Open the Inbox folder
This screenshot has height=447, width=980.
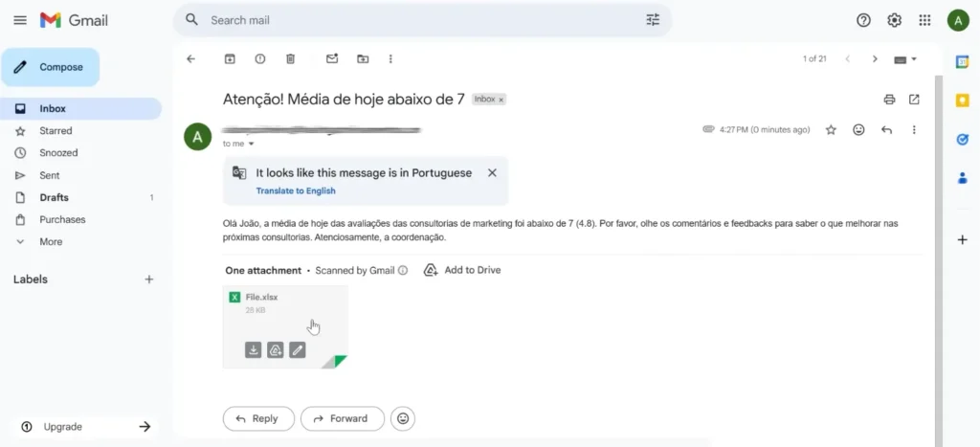pos(80,109)
